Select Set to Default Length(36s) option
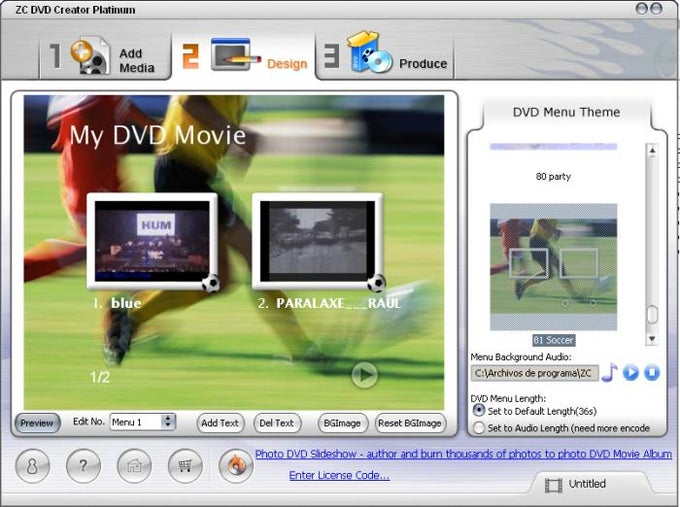Screen dimensions: 680x507 tap(479, 410)
